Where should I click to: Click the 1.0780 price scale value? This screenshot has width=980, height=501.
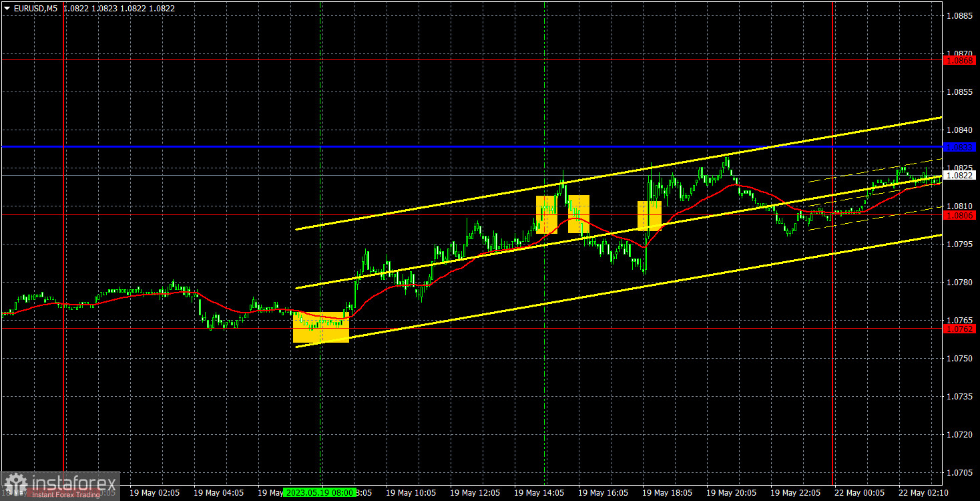(x=960, y=282)
